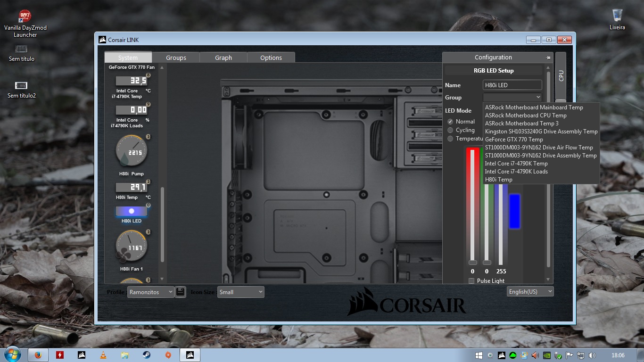Choose ASRock Motherboard Temp 3 option
The image size is (644, 362).
[x=541, y=123]
